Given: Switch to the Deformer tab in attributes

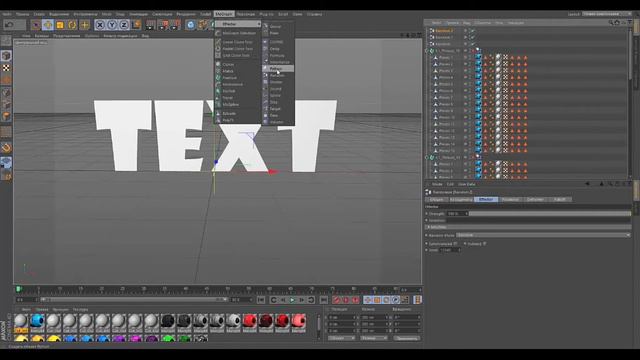Looking at the screenshot, I should tap(535, 200).
